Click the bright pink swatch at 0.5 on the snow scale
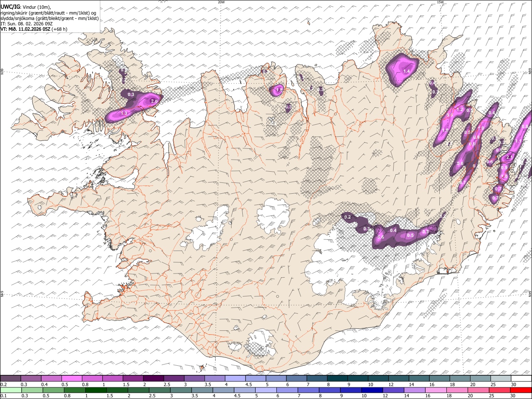The image size is (532, 399). pyautogui.click(x=72, y=379)
